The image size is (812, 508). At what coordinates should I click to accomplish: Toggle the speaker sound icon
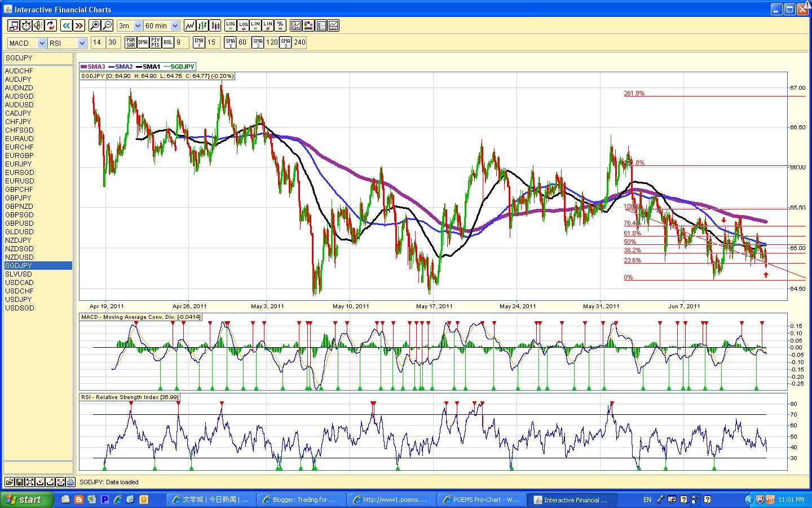tap(38, 25)
